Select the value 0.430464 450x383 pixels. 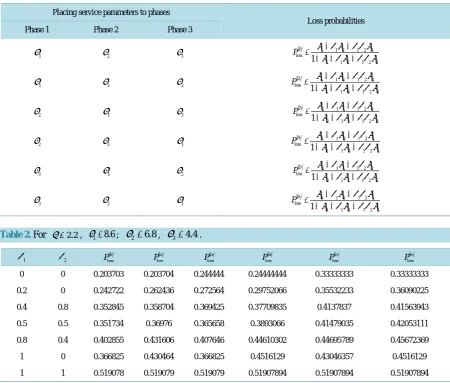click(159, 356)
